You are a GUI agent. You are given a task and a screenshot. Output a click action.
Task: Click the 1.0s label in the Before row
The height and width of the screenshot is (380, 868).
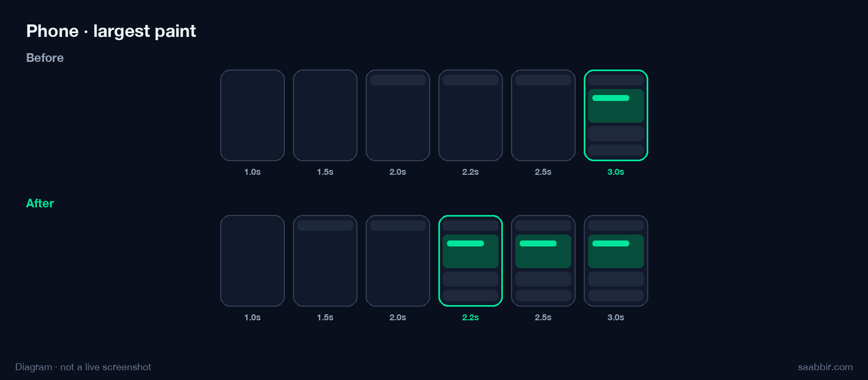click(x=252, y=172)
